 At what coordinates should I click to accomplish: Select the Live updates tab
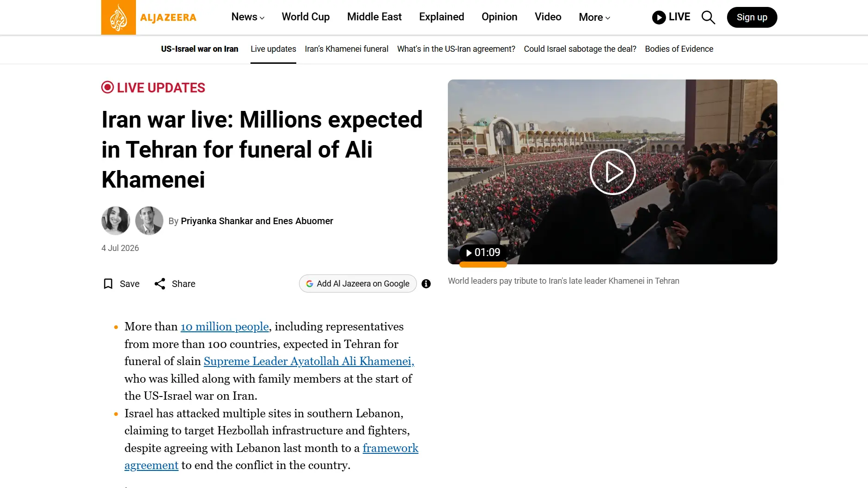tap(273, 49)
